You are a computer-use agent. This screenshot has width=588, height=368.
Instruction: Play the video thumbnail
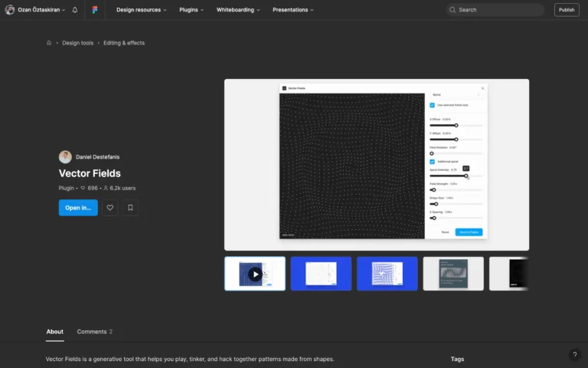[255, 274]
